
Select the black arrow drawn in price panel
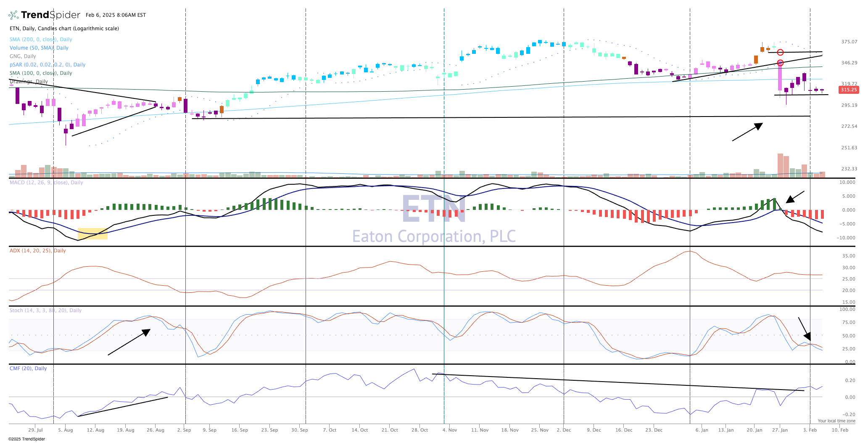(747, 132)
